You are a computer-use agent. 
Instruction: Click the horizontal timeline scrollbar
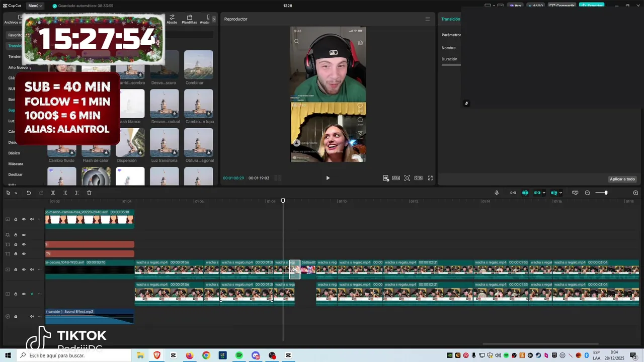(x=541, y=344)
